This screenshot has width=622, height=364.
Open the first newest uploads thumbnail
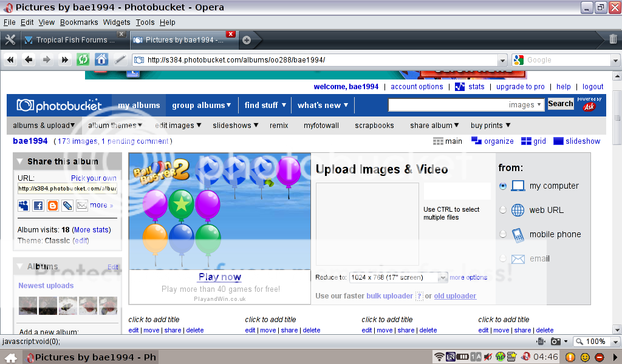(x=28, y=306)
